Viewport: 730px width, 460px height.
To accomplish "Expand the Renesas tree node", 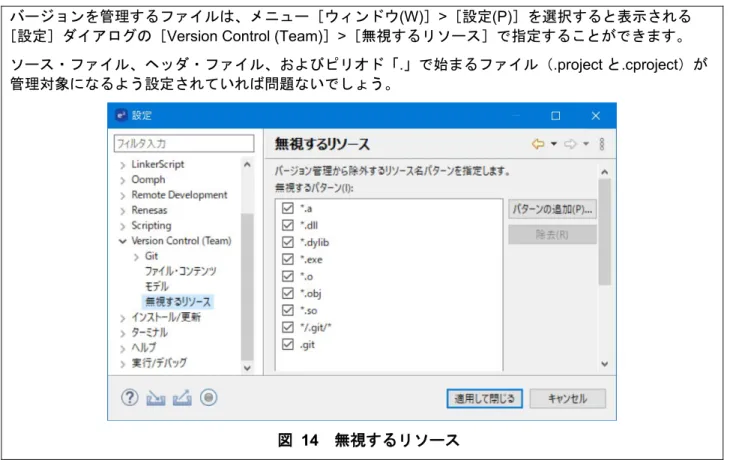I will [122, 211].
